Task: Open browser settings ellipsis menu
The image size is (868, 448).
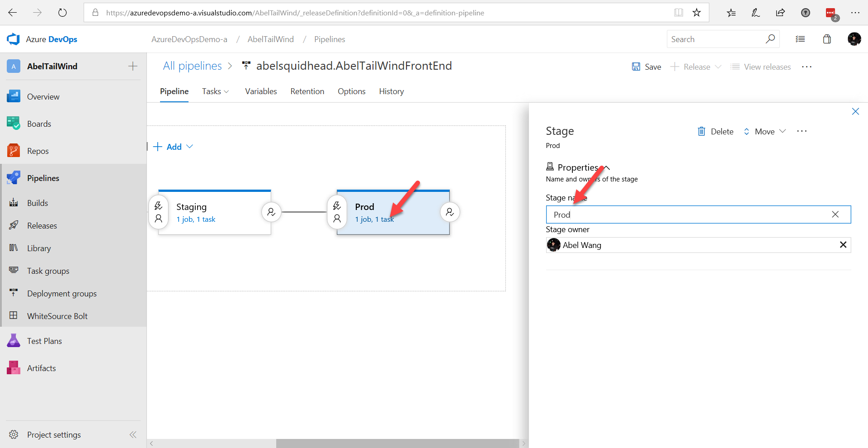Action: point(855,13)
